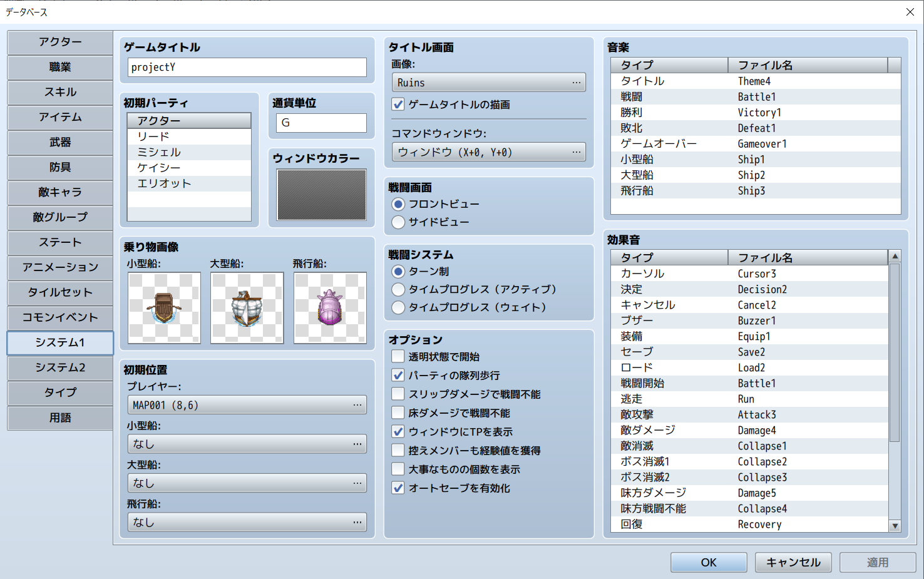Open the command window position selector
924x579 pixels.
pos(489,152)
